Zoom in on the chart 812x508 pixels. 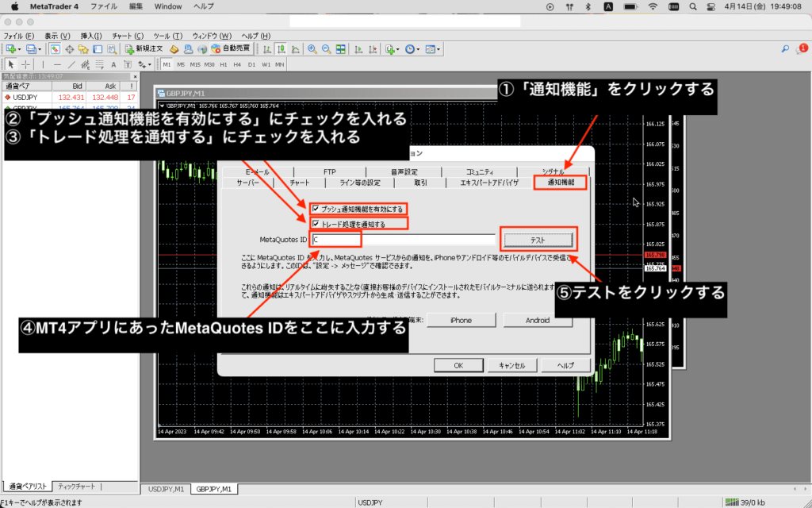point(312,49)
